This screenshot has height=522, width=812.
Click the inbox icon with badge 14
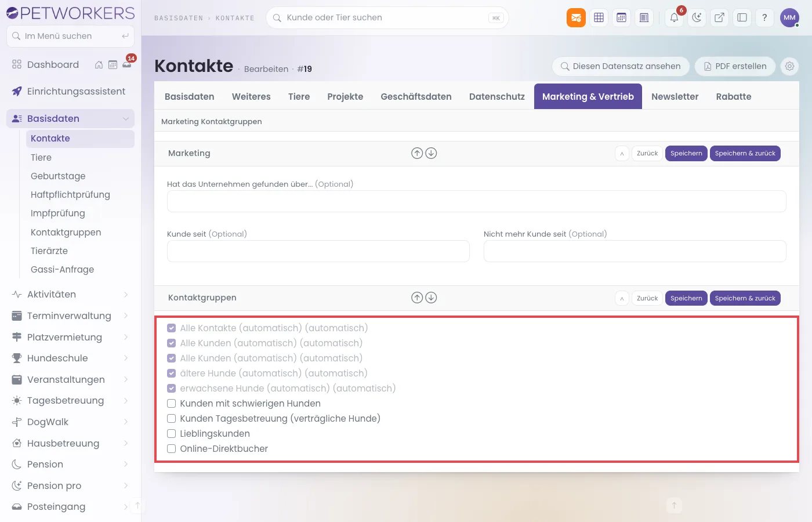click(127, 64)
